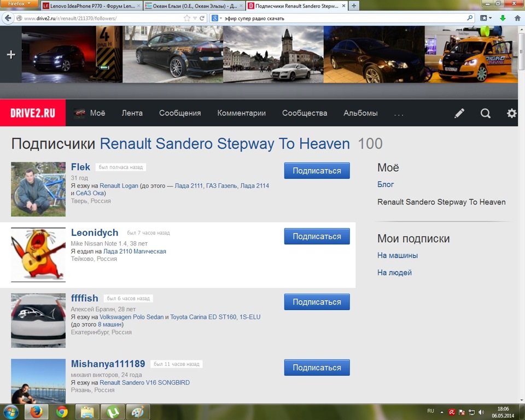The width and height of the screenshot is (525, 420).
Task: Open Альбомы navigation item
Action: point(360,113)
